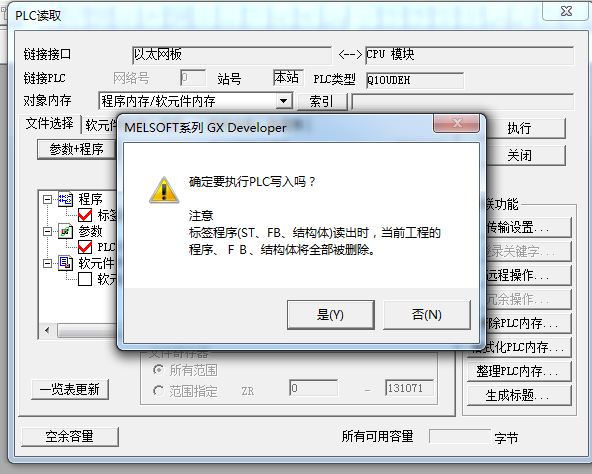The width and height of the screenshot is (592, 474).
Task: Switch to the 文件选择 tab
Action: click(49, 124)
